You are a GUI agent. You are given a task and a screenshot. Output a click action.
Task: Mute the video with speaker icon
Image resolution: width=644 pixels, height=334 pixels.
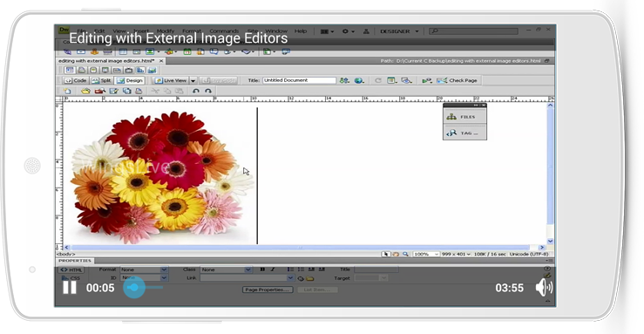(x=544, y=287)
